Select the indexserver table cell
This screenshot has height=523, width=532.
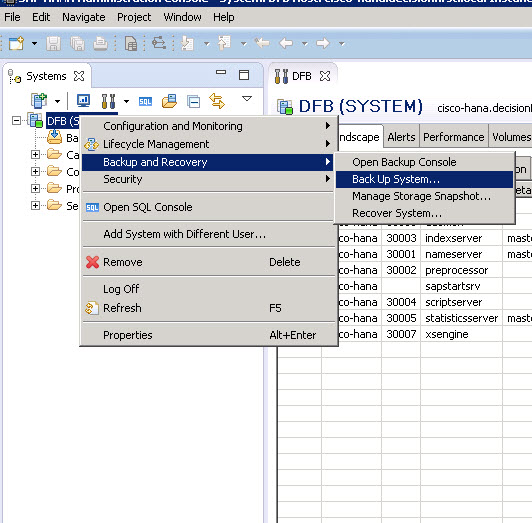[x=461, y=238]
